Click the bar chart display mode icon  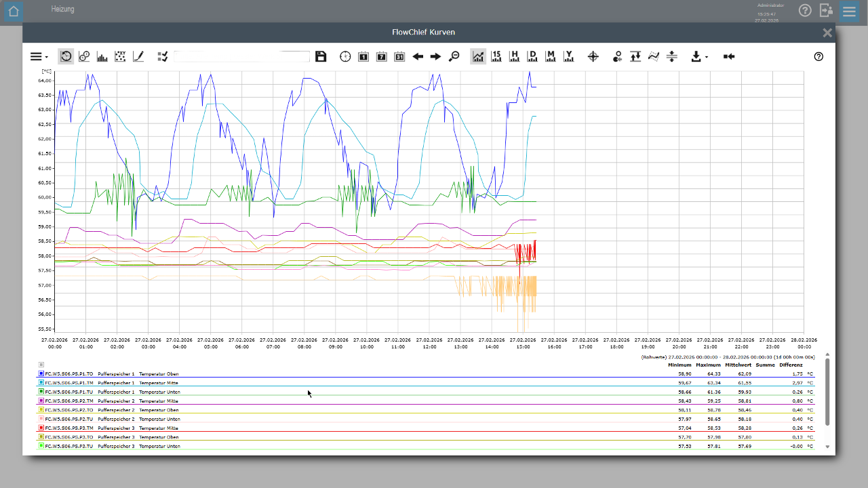coord(102,57)
